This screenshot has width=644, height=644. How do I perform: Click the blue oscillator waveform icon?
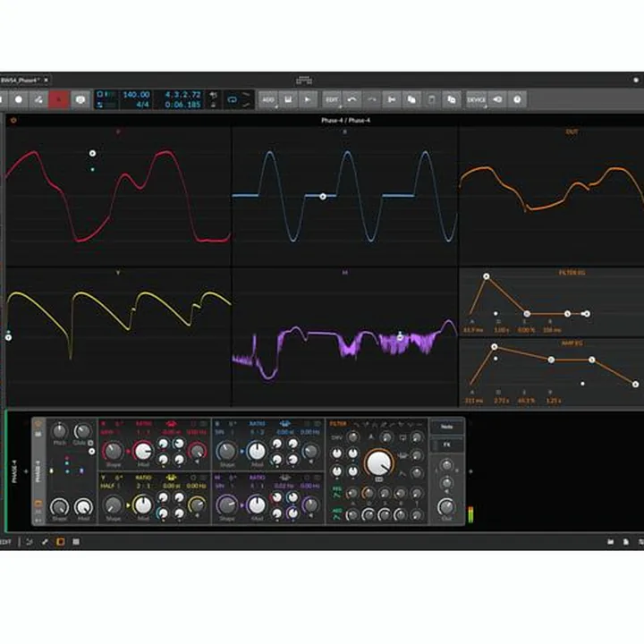(284, 424)
